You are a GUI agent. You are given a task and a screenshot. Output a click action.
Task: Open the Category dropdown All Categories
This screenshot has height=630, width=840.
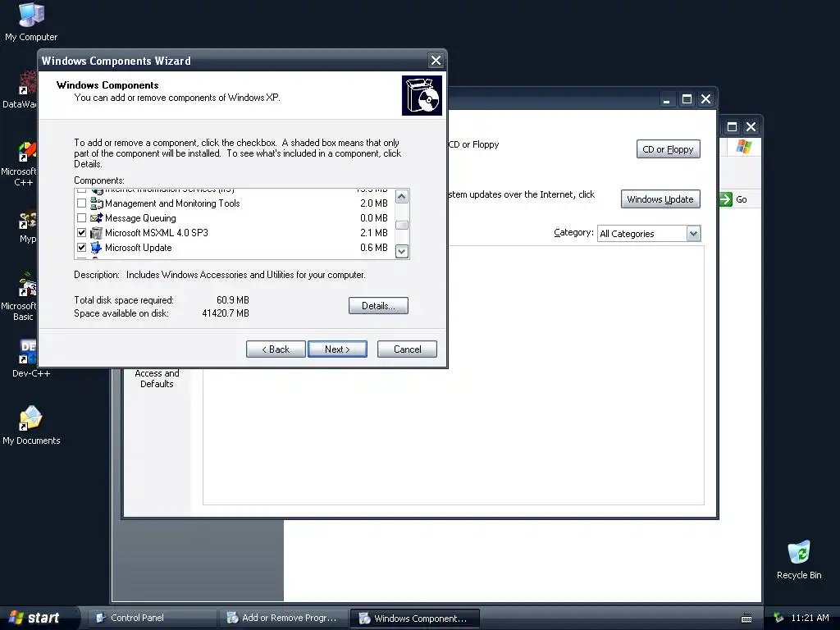coord(649,234)
